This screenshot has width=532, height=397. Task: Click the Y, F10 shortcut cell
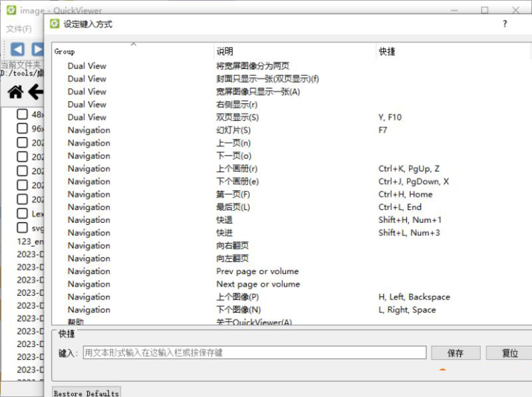click(x=390, y=118)
